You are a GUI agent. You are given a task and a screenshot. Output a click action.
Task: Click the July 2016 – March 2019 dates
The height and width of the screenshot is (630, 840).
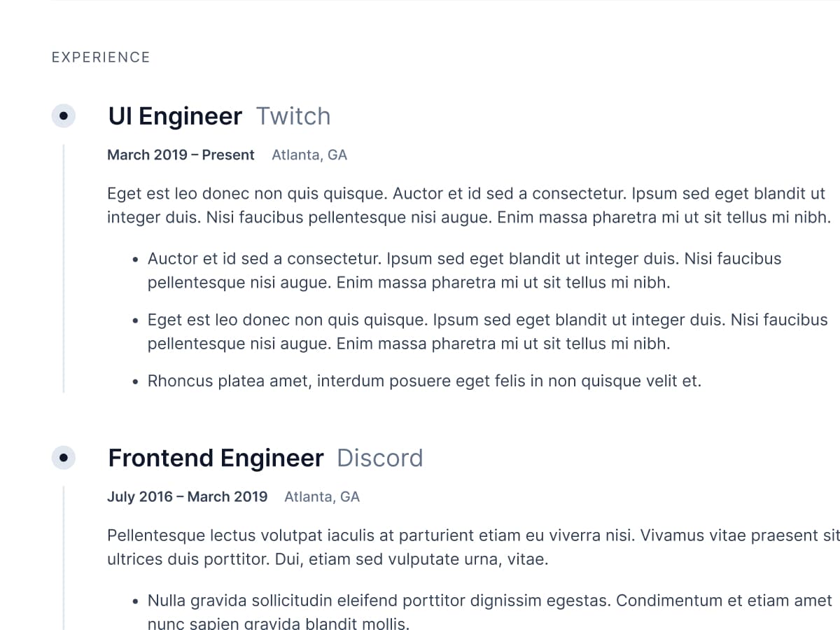[x=187, y=497]
